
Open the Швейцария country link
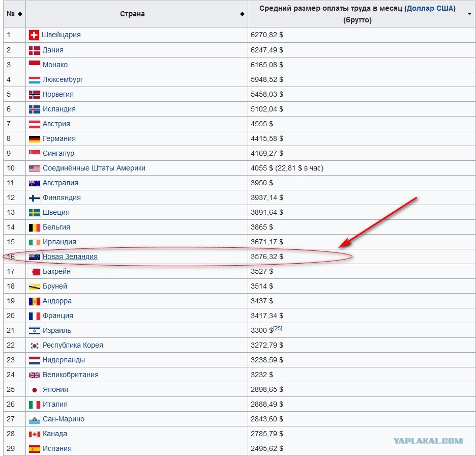61,35
